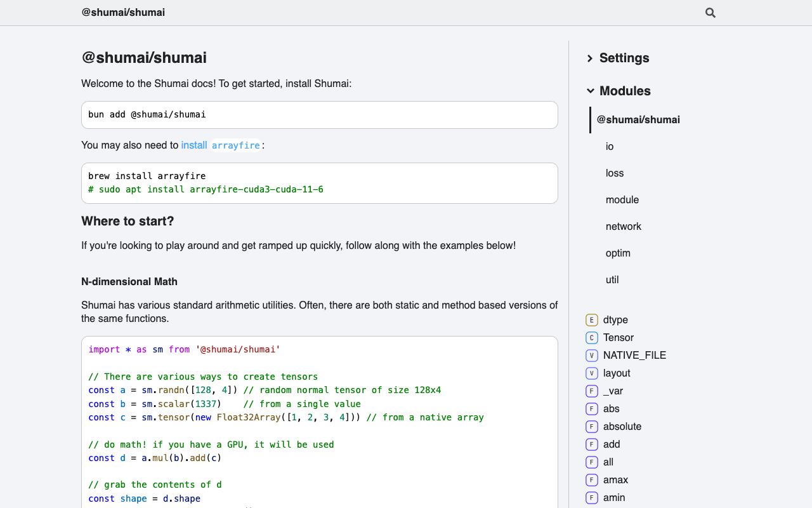Open the Tensor class link
Viewport: 812px width, 508px height.
click(x=619, y=338)
